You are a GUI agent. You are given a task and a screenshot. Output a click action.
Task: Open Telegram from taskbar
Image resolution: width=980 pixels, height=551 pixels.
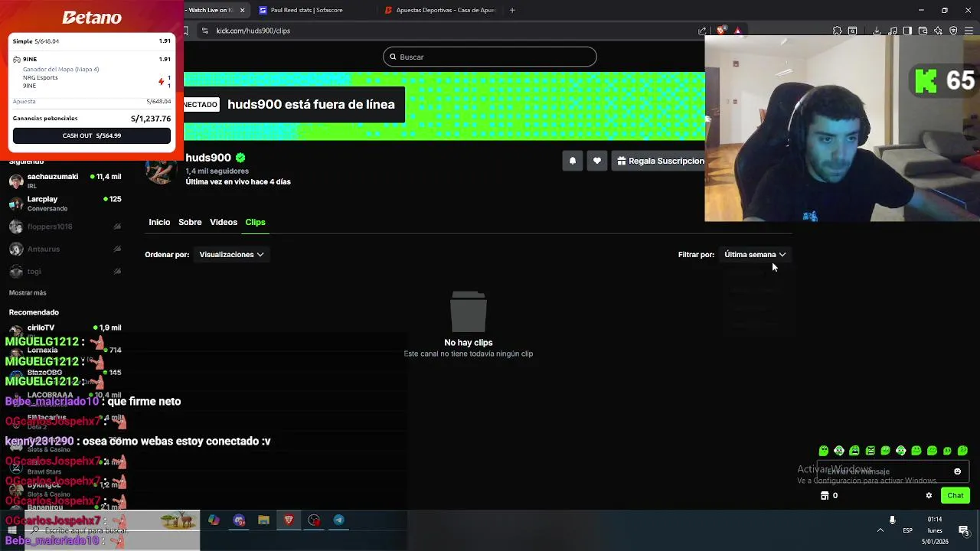click(x=338, y=520)
